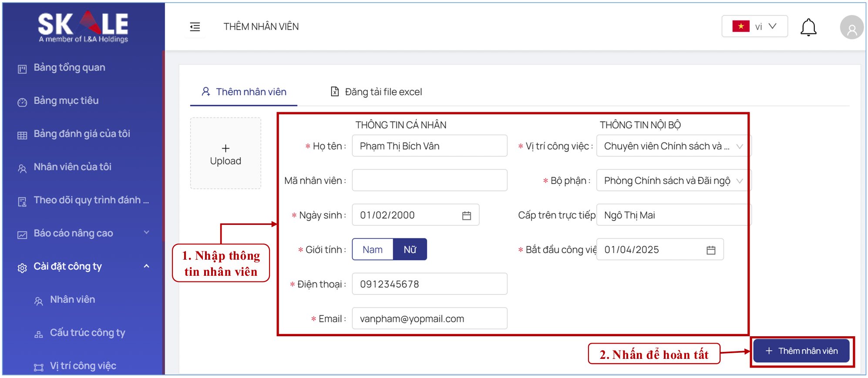Collapse sidebar with the hamburger menu icon
The width and height of the screenshot is (868, 378).
click(x=195, y=27)
